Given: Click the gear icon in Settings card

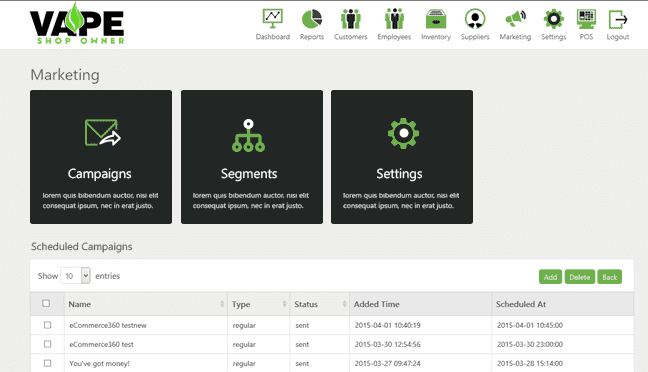Looking at the screenshot, I should pyautogui.click(x=403, y=133).
